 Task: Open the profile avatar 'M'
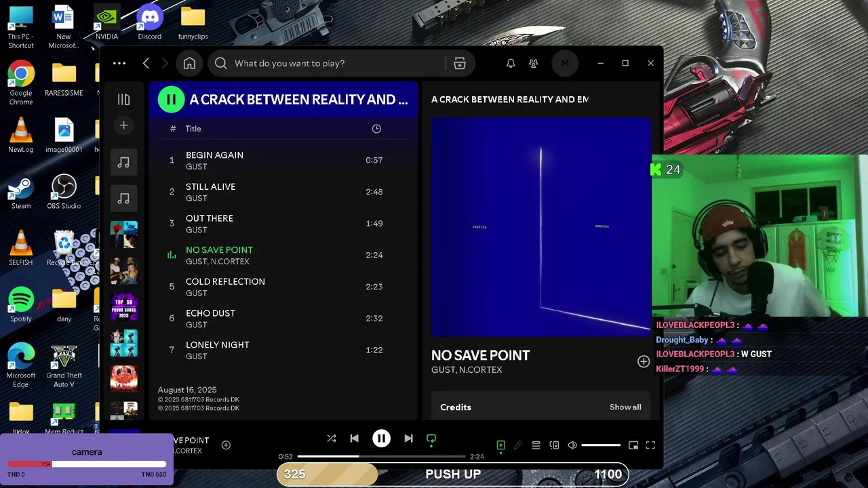565,63
